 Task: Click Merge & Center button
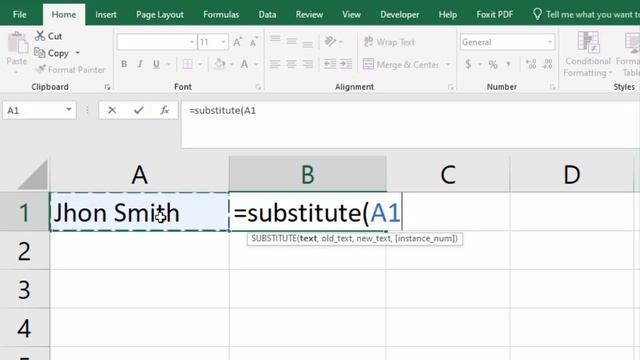[401, 64]
